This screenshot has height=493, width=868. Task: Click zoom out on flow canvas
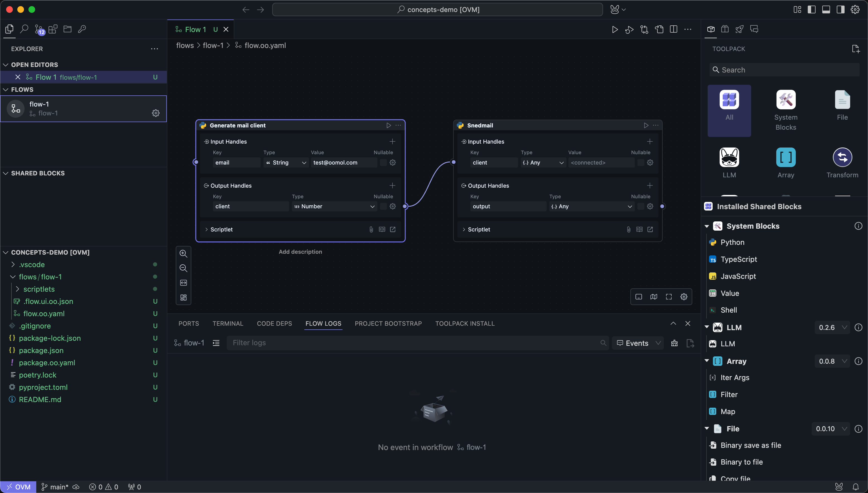tap(183, 268)
